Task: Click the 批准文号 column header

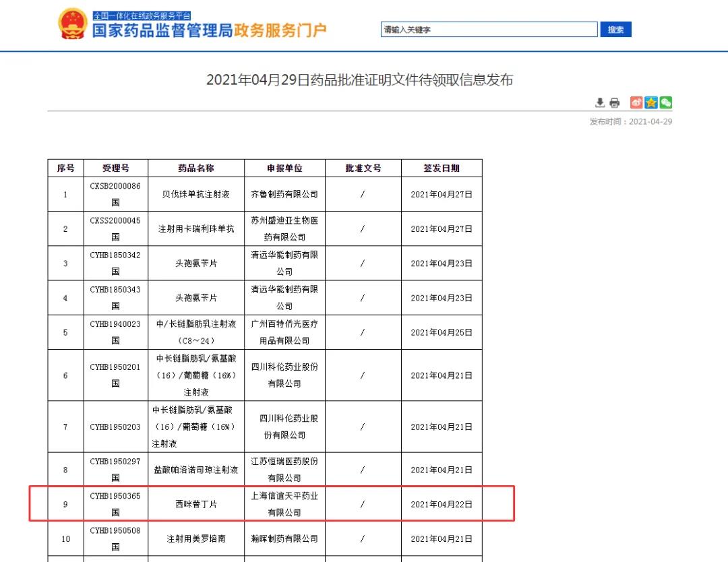Action: 363,168
